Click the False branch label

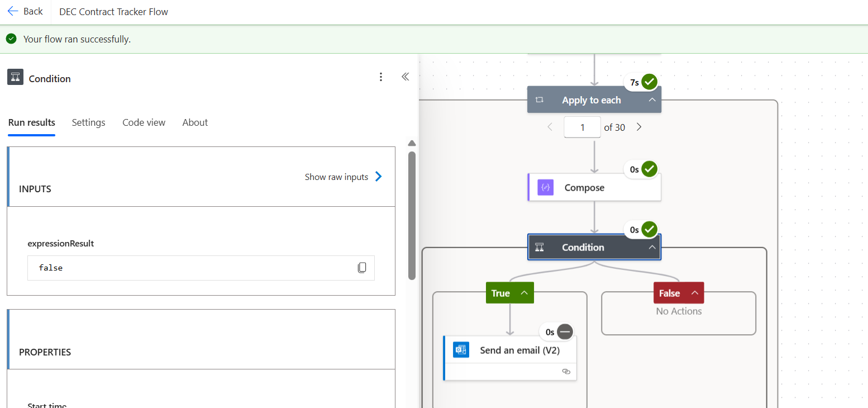tap(669, 293)
